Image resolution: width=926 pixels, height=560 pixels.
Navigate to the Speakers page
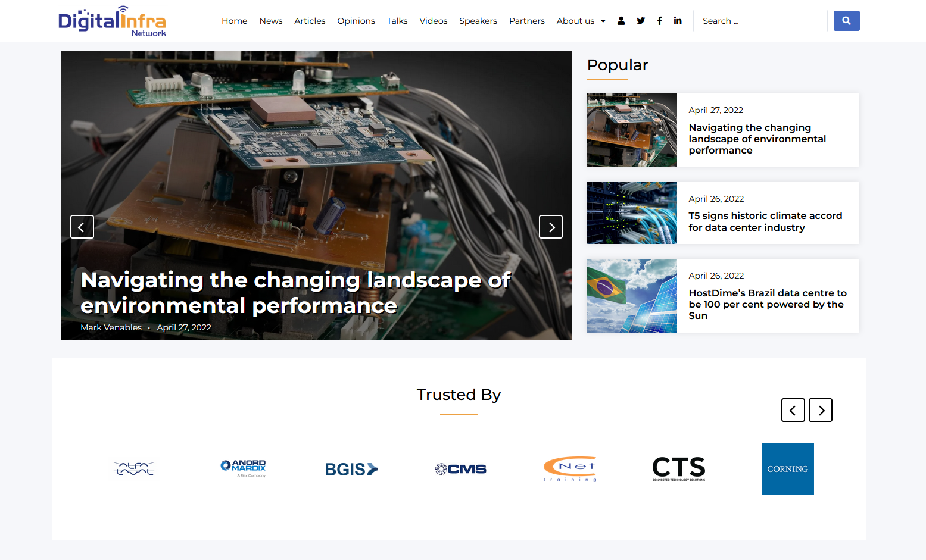(478, 21)
